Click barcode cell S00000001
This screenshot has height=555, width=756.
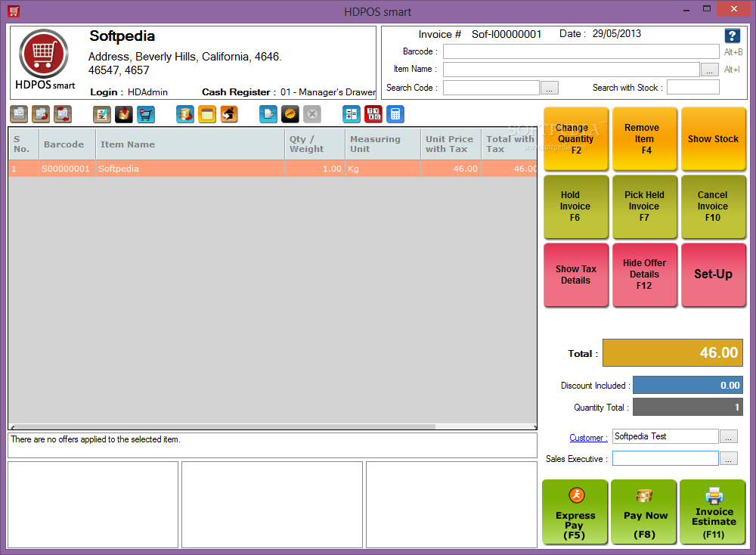tap(67, 169)
